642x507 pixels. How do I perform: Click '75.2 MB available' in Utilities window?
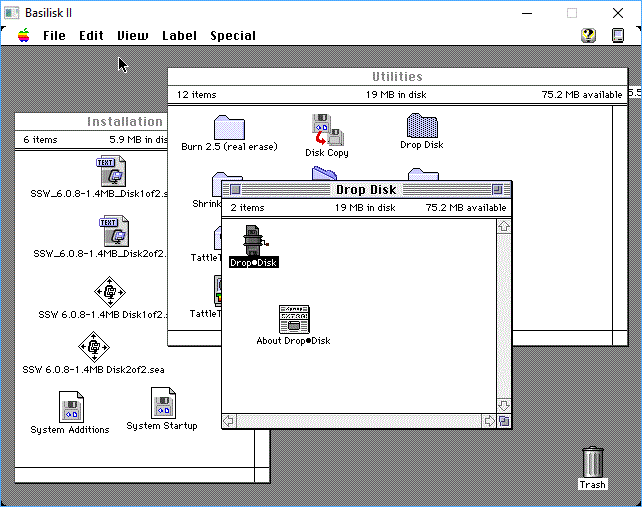pyautogui.click(x=582, y=95)
